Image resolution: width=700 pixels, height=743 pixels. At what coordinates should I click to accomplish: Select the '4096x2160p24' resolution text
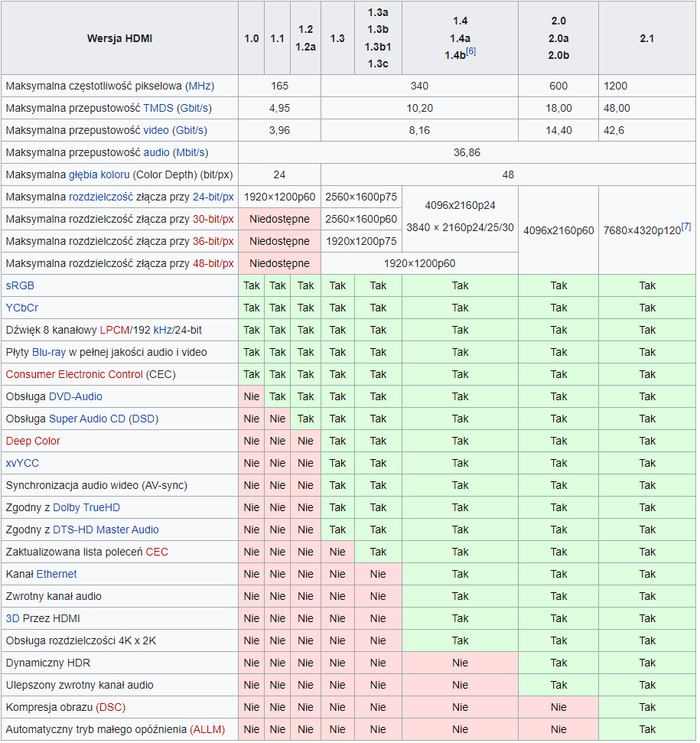tap(460, 206)
